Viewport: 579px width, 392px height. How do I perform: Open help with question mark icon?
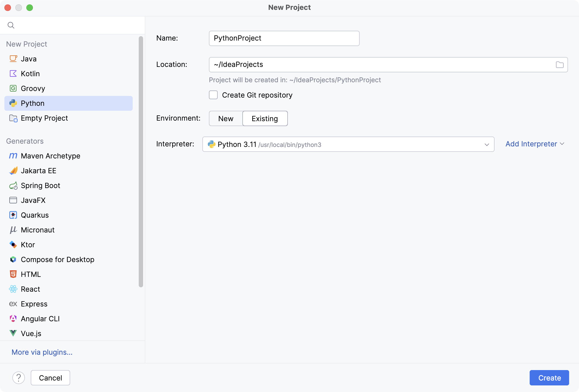pos(19,378)
